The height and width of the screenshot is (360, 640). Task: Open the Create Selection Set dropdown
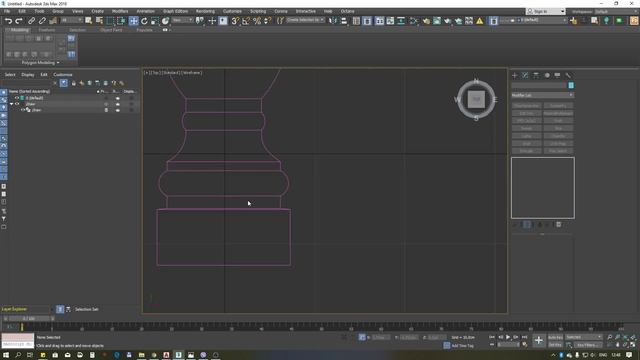pyautogui.click(x=305, y=20)
